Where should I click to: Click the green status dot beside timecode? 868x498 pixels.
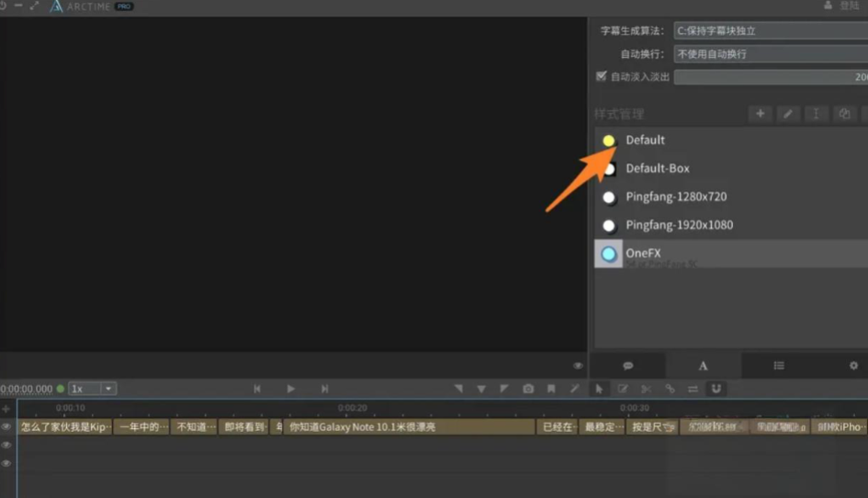click(x=61, y=389)
